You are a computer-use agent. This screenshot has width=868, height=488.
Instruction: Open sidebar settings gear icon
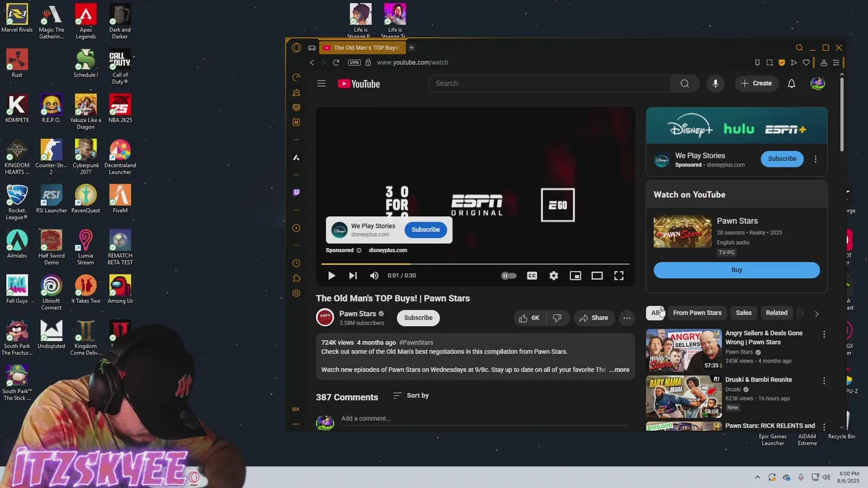296,293
